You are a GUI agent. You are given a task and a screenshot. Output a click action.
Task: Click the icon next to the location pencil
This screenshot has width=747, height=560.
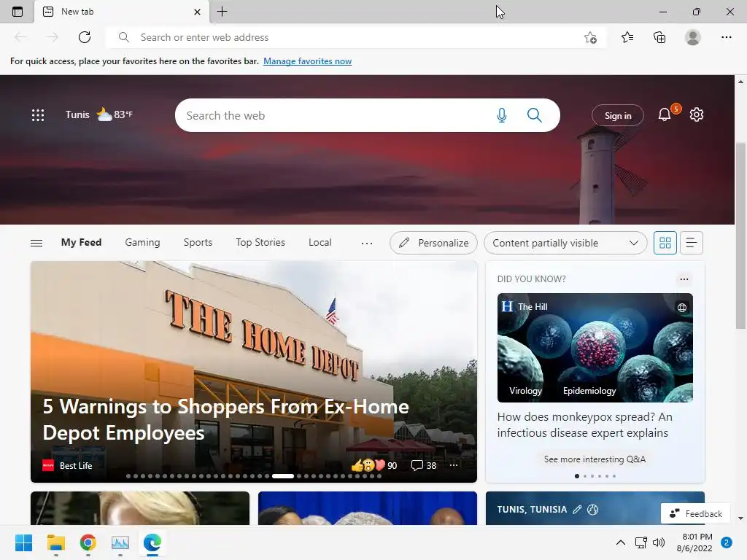pyautogui.click(x=592, y=510)
